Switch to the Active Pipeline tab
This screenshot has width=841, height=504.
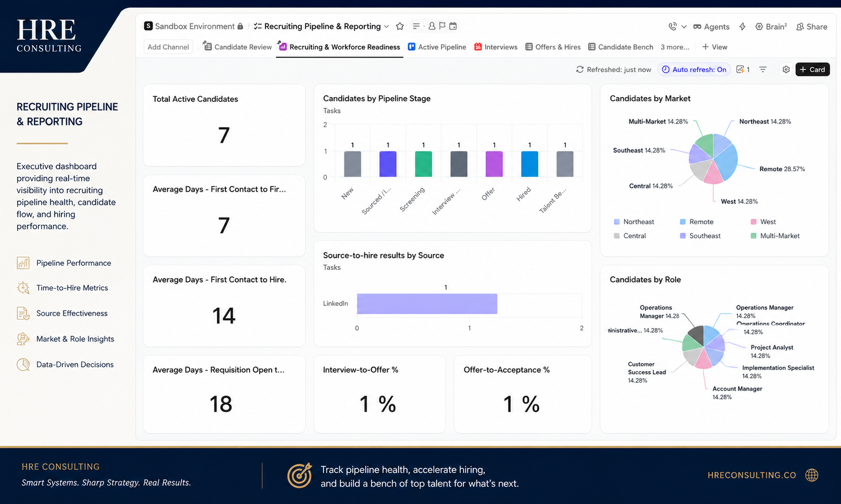[437, 47]
